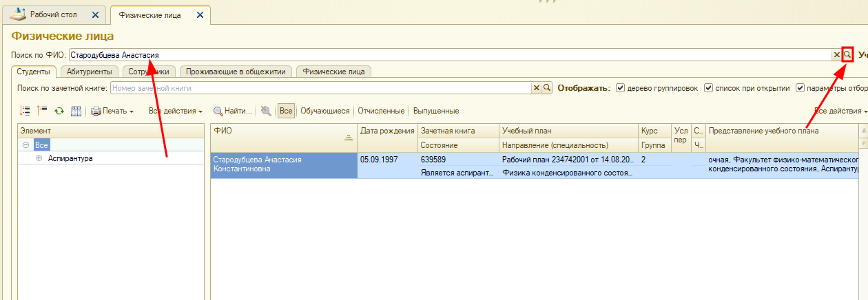Click the magnifier next to record book search
This screenshot has width=868, height=300.
point(547,88)
